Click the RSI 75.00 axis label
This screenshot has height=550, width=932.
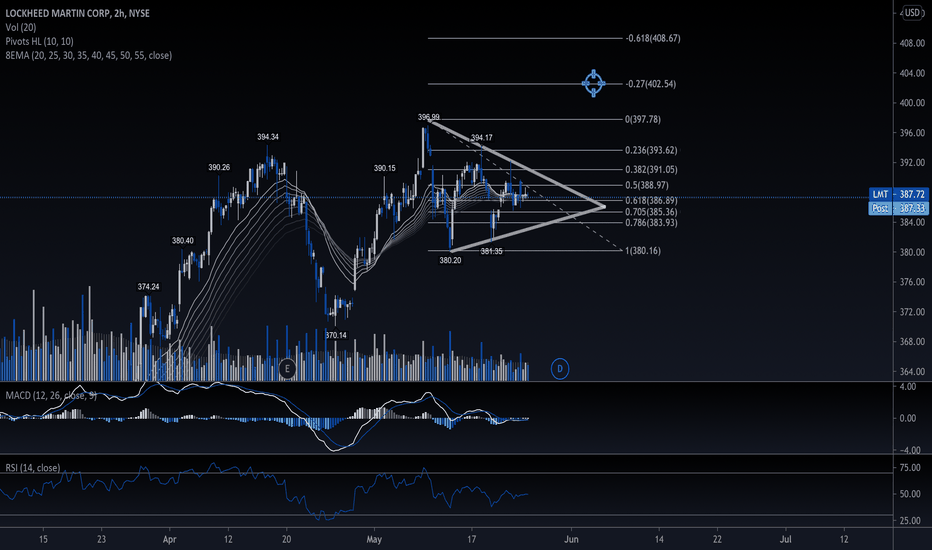[x=910, y=468]
